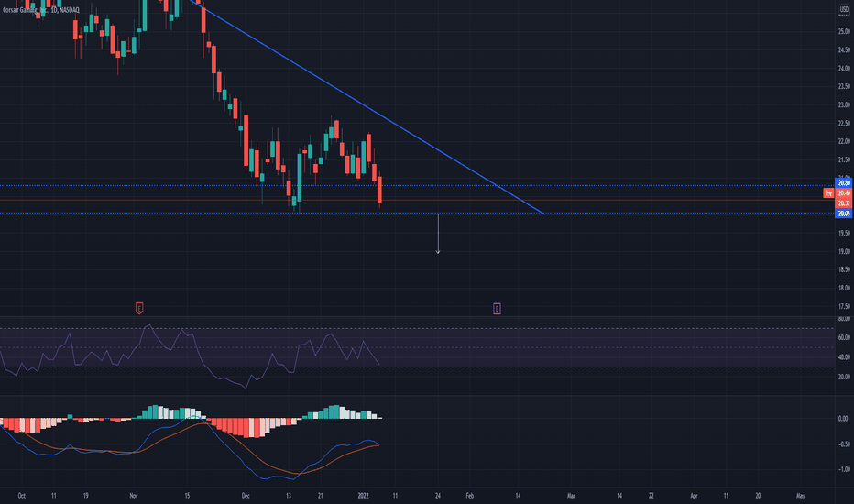Open the USD currency selector
Viewport: 854px width, 504px height.
click(844, 9)
